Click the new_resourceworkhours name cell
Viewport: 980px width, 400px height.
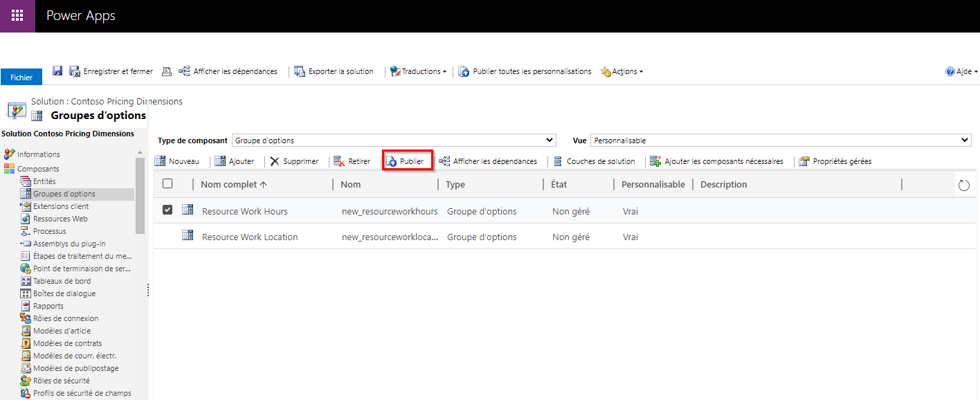390,211
